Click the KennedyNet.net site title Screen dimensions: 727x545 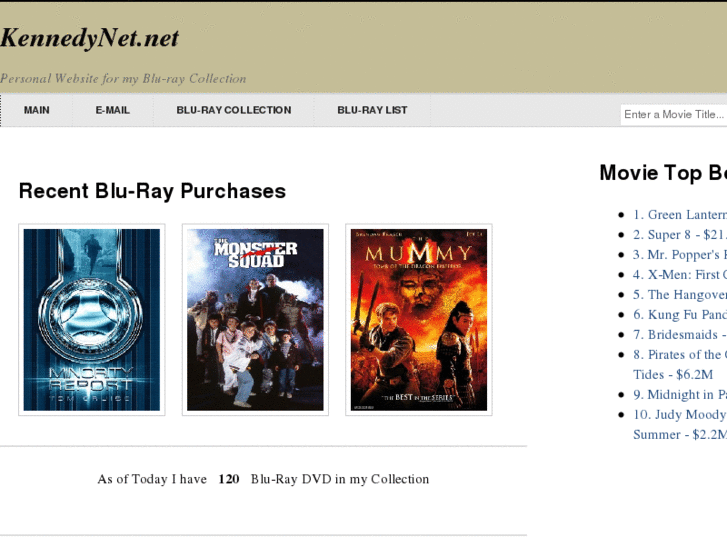(89, 38)
